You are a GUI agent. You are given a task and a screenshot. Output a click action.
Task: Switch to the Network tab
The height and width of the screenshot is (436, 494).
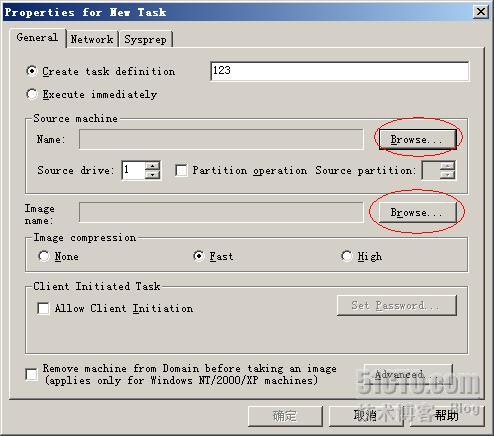[92, 39]
